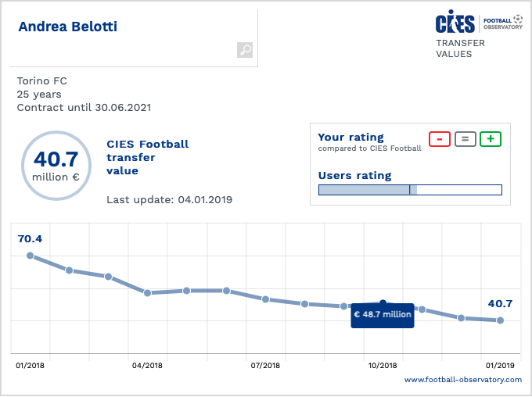Click the 40.7 million € value circle
The height and width of the screenshot is (397, 532).
[x=56, y=165]
